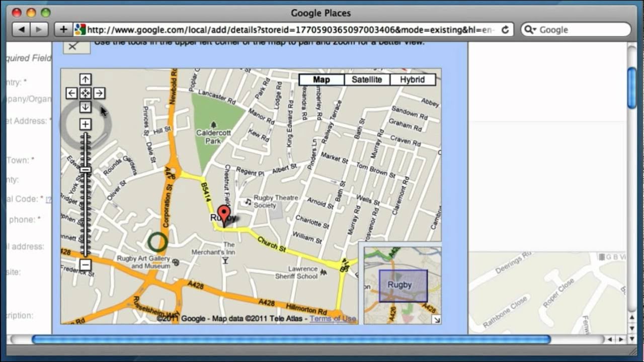
Task: Click The Merchant's Inn cocktail icon
Action: coord(225,260)
